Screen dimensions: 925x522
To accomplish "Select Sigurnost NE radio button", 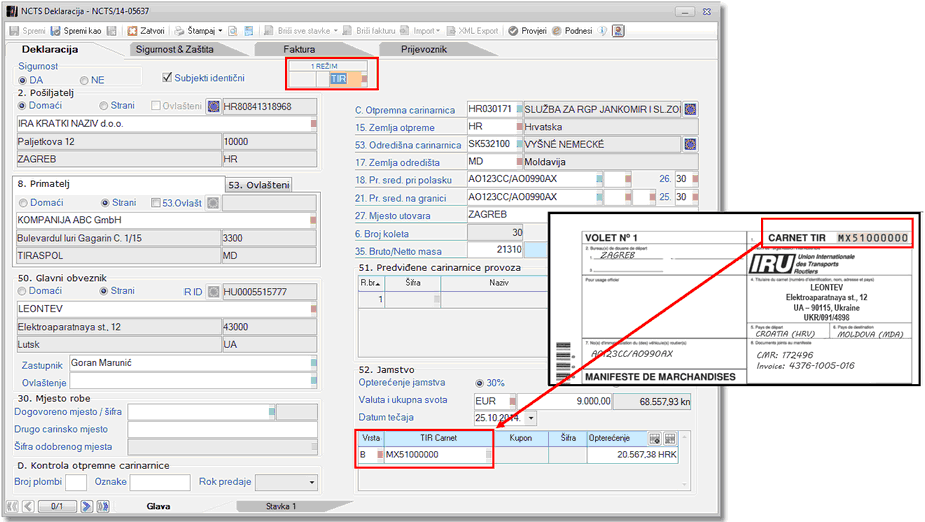I will pos(84,80).
